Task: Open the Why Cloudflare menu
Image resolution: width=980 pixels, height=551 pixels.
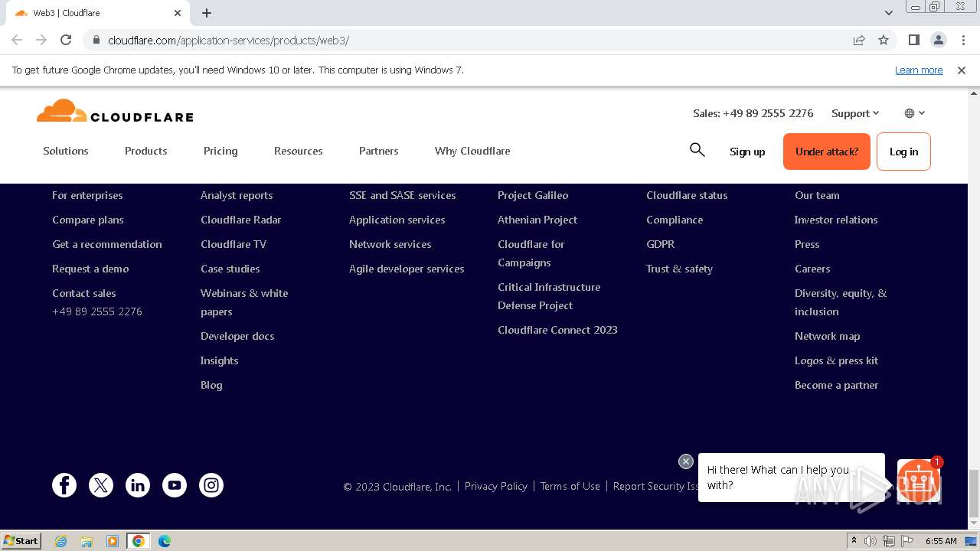Action: pos(472,151)
